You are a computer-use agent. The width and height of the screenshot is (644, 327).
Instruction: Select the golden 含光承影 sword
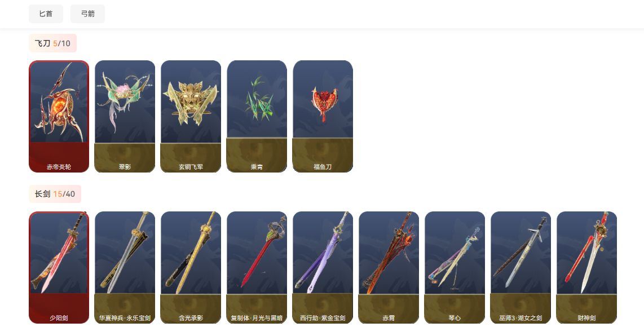pyautogui.click(x=191, y=267)
